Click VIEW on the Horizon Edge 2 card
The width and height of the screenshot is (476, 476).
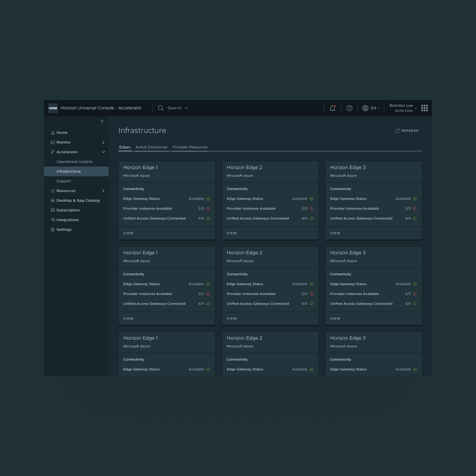(231, 233)
